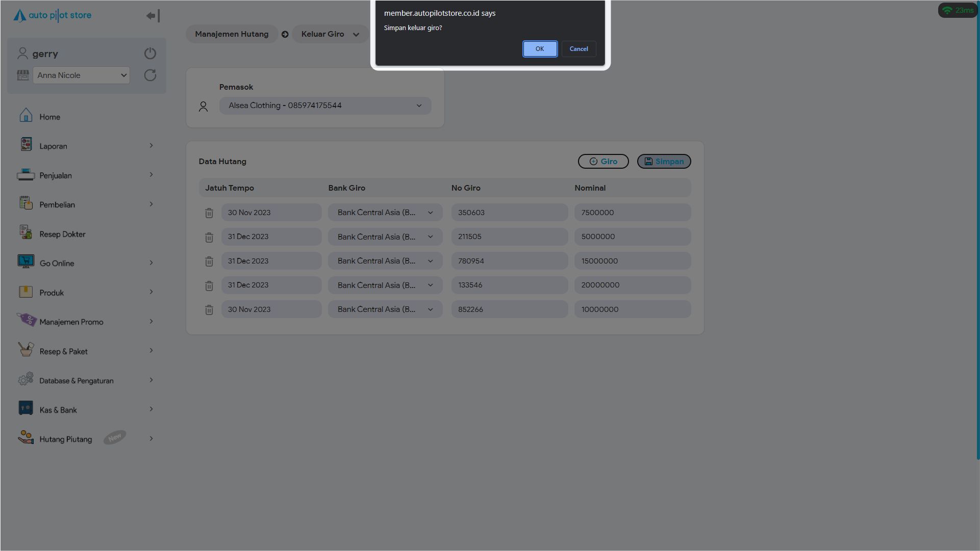Cancel the Simpan keluar giro dialog
The width and height of the screenshot is (980, 551).
(579, 49)
